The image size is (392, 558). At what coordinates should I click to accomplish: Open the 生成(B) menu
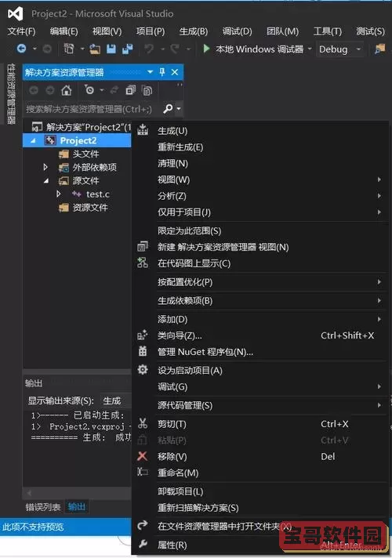194,31
